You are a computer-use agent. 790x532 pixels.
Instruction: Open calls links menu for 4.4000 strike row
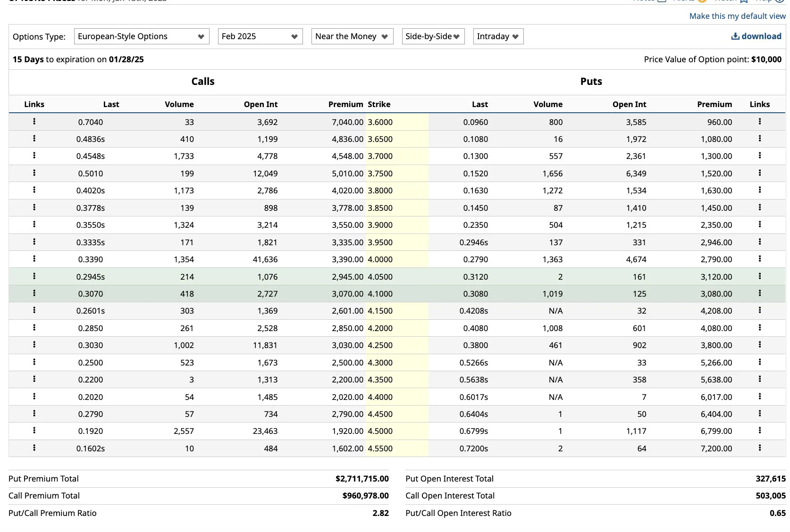34,397
